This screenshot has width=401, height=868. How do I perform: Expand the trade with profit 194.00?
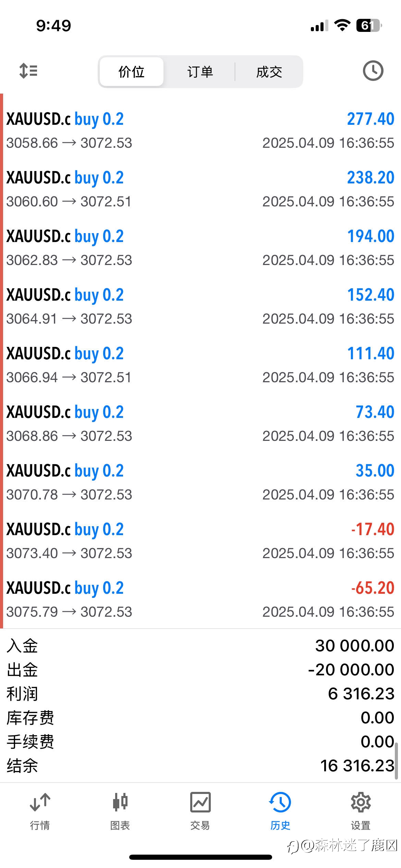coord(200,248)
